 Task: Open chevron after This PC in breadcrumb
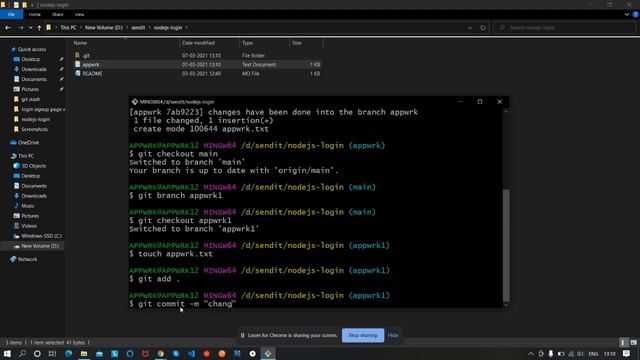pos(81,28)
